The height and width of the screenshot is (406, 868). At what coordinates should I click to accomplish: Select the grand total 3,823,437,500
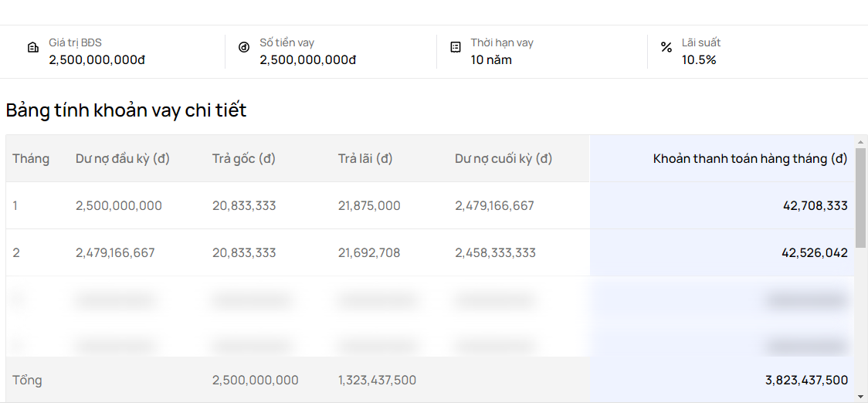point(806,381)
